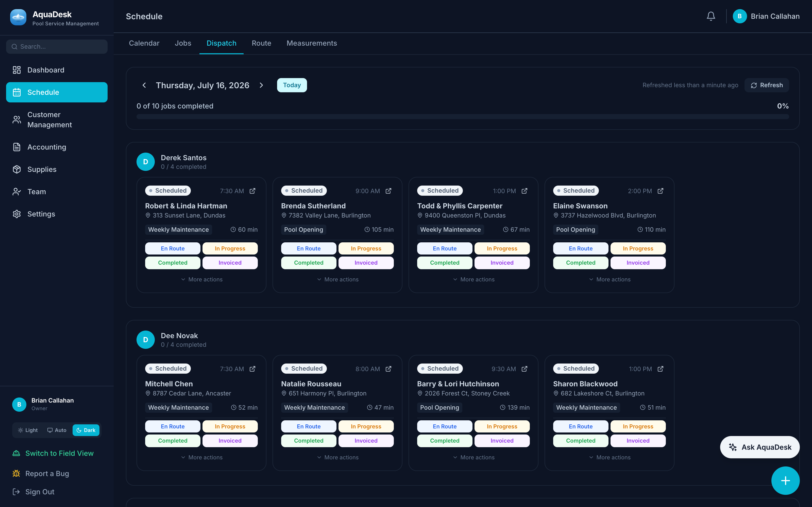This screenshot has width=812, height=507.
Task: Go to next day with right chevron
Action: point(261,85)
